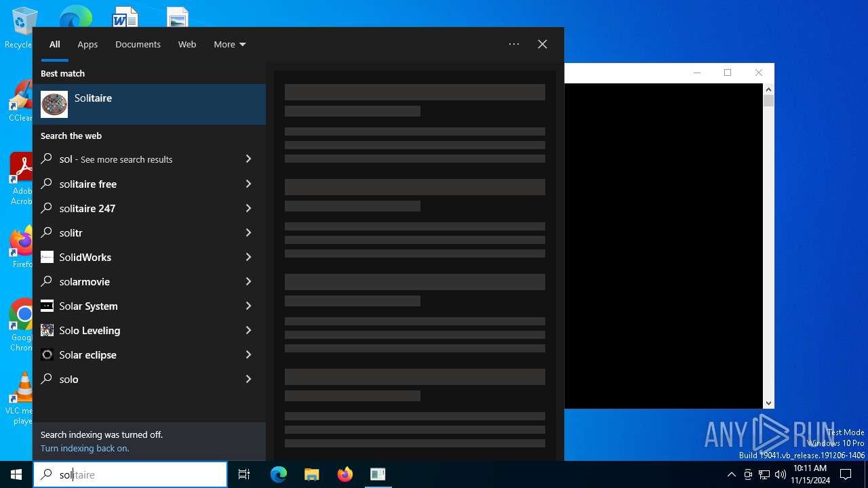
Task: Open the More dropdown in search filters
Action: [230, 44]
